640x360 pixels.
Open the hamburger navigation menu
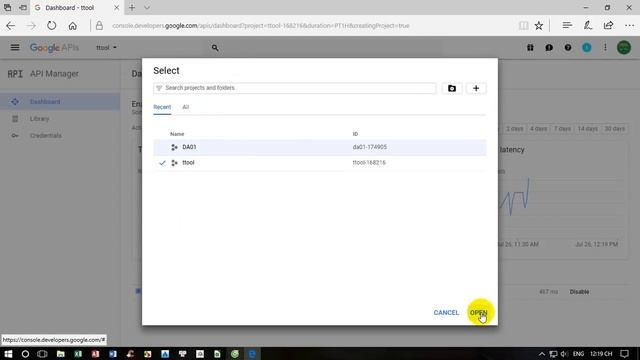[15, 47]
